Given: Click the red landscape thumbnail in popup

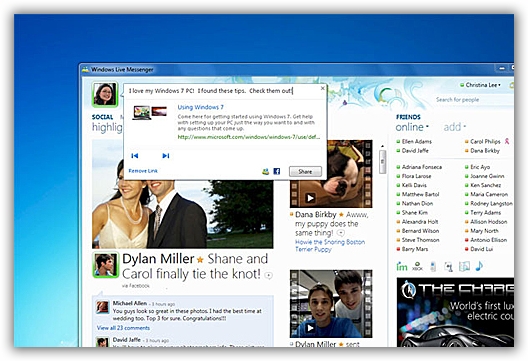Looking at the screenshot, I should pyautogui.click(x=159, y=111).
